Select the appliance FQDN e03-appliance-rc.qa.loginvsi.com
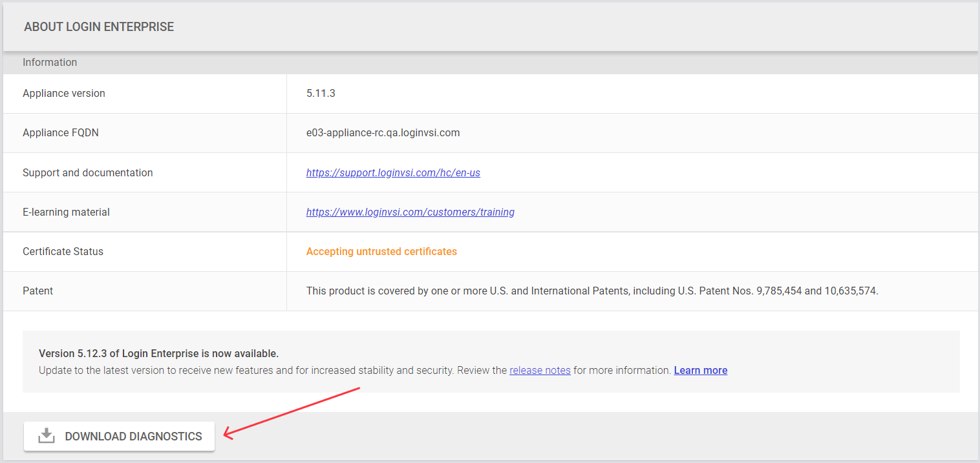This screenshot has height=463, width=980. pyautogui.click(x=383, y=132)
